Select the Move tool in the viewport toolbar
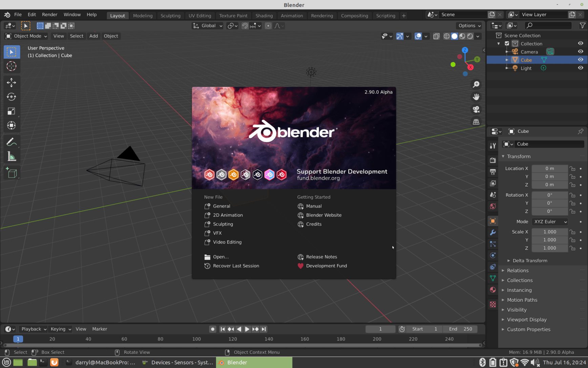This screenshot has width=588, height=368. 12,82
